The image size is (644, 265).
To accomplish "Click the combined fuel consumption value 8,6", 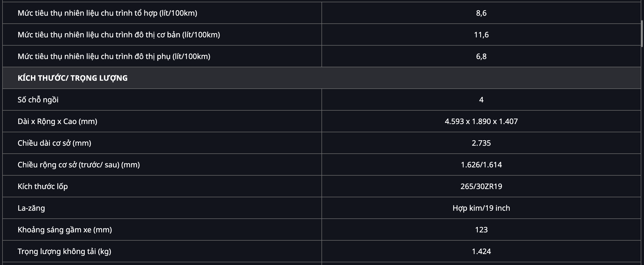I will tap(481, 13).
